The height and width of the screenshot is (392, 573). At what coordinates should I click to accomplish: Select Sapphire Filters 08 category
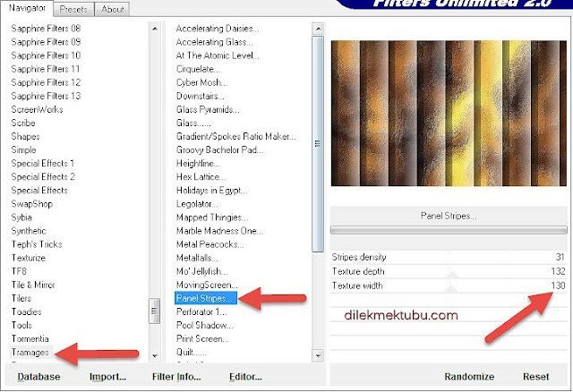(x=46, y=29)
